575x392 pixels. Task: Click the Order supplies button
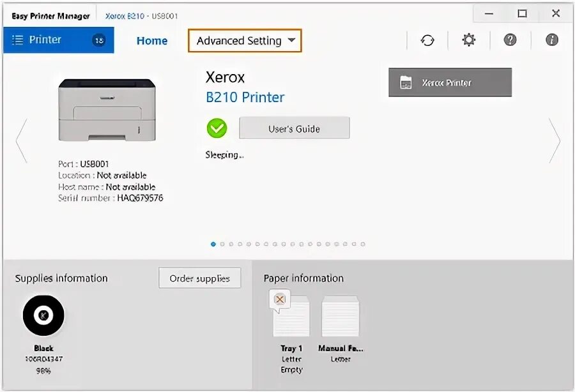(x=200, y=278)
